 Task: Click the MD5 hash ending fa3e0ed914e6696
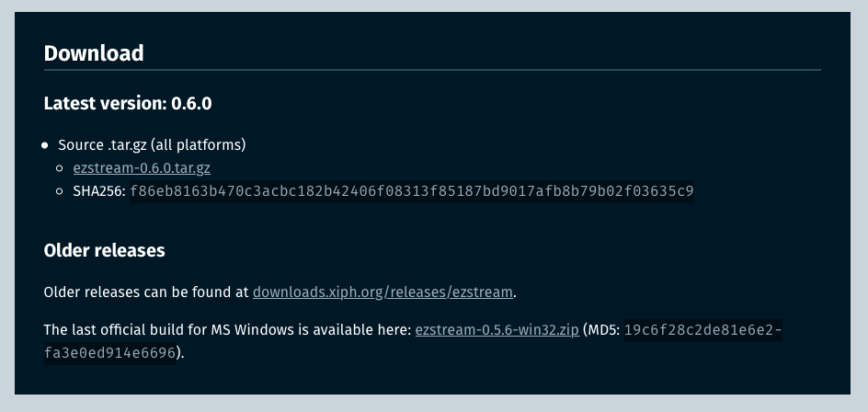click(109, 353)
